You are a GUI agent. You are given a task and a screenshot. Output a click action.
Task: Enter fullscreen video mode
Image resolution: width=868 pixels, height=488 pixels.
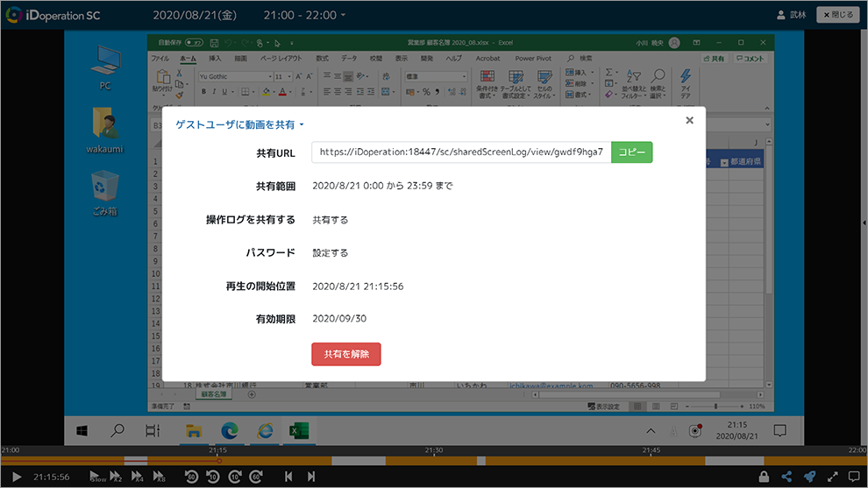coord(833,477)
